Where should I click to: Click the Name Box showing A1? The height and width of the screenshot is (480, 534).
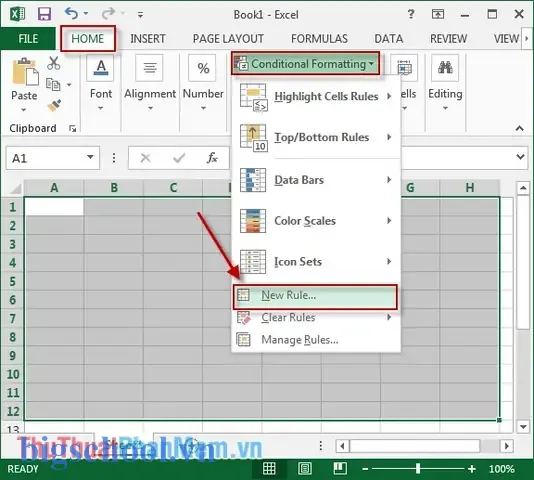(46, 158)
